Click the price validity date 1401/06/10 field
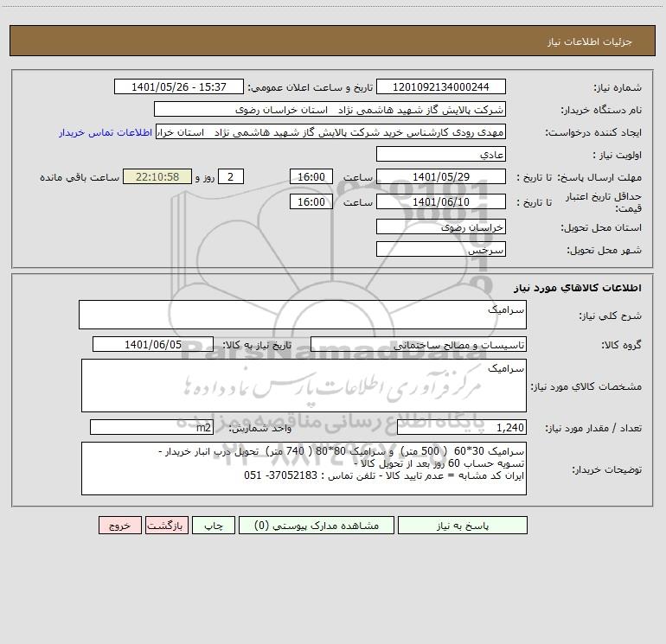Screen dimensions: 666x644 [441, 201]
